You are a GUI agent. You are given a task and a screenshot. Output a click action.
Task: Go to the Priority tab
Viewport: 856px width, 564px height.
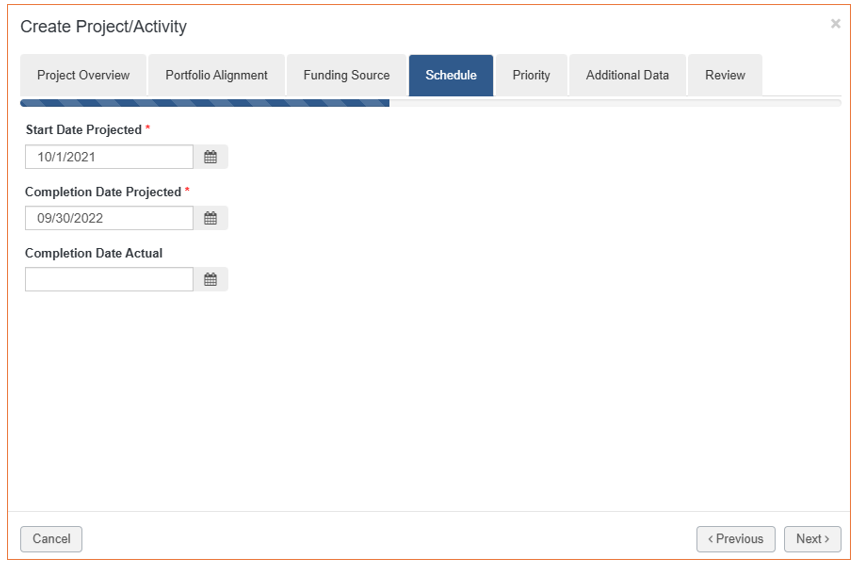(531, 75)
